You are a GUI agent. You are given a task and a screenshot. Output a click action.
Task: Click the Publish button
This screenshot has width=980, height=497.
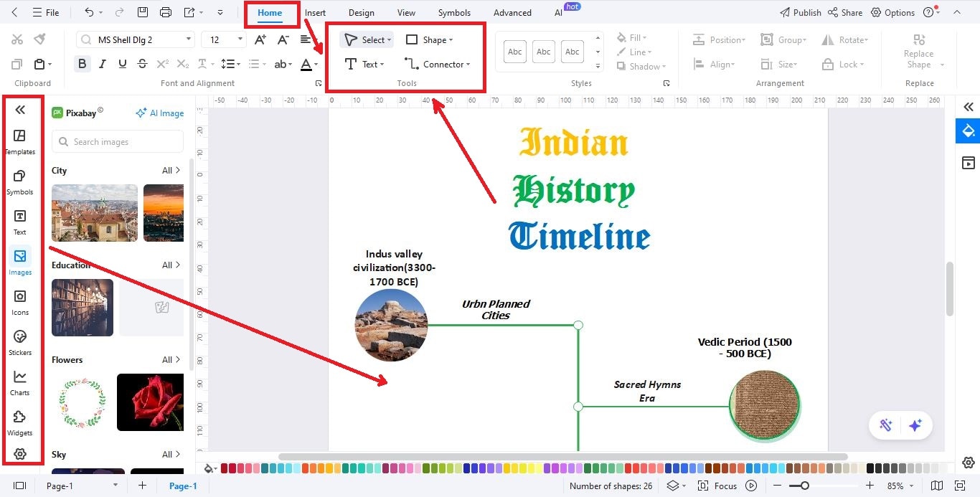coord(801,12)
